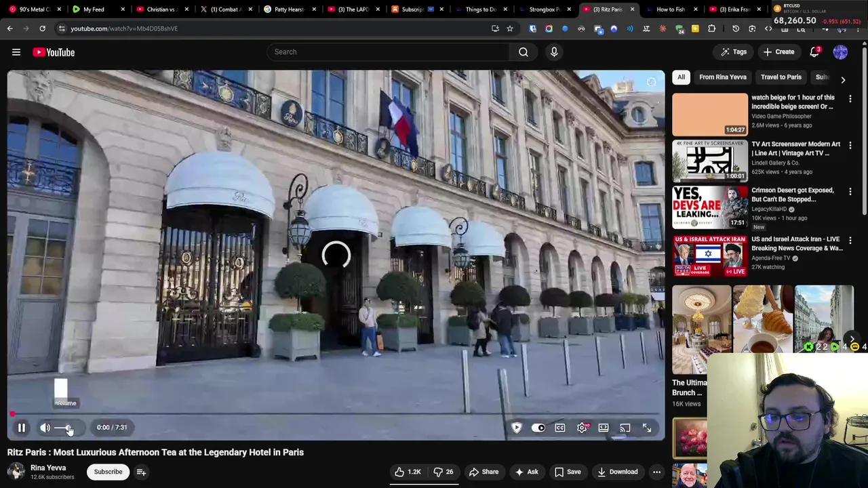Open the site information icon in address bar
Screen dimensions: 868x488
coord(61,28)
